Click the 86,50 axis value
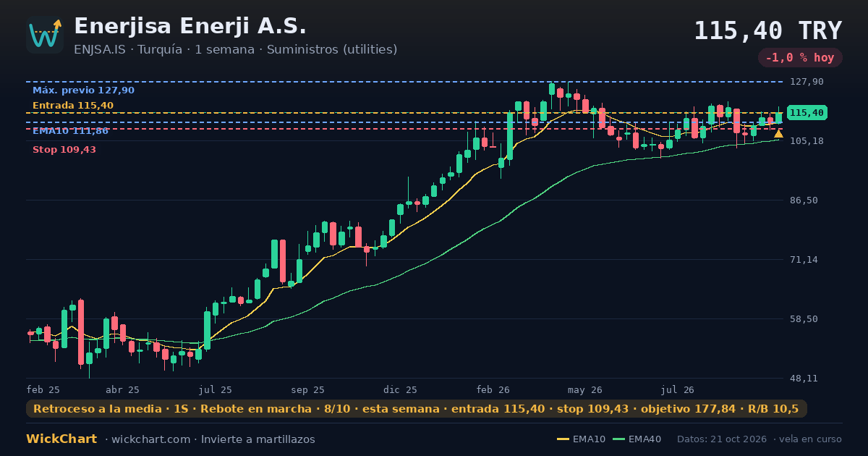Viewport: 868px width, 456px height. coord(804,200)
